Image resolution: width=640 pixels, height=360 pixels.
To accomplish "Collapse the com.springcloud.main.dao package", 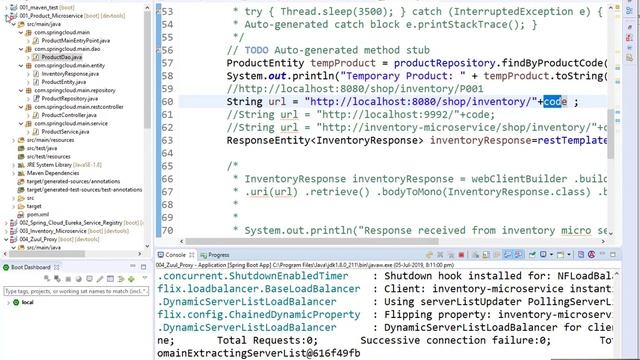I will pos(21,49).
